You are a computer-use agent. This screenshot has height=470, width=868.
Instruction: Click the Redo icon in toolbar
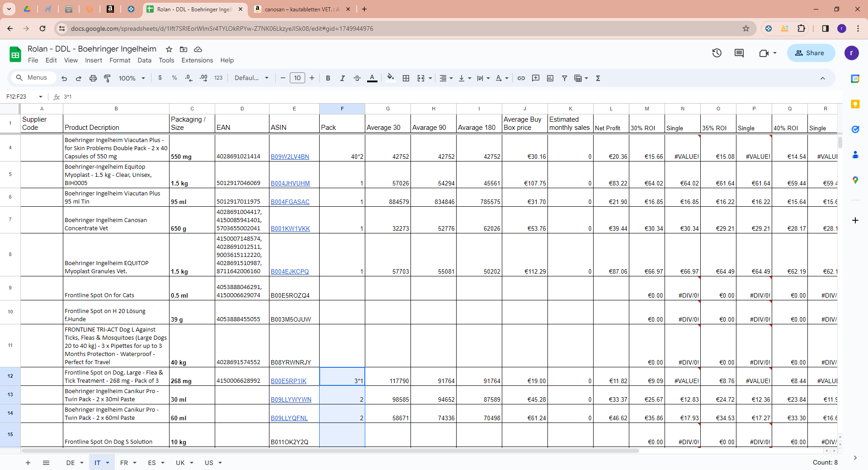tap(79, 78)
